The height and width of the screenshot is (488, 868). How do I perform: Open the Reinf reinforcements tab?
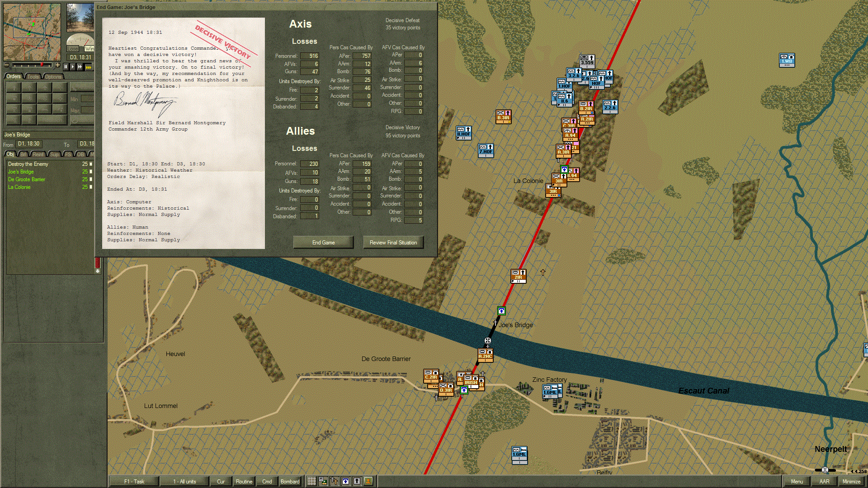[38, 154]
